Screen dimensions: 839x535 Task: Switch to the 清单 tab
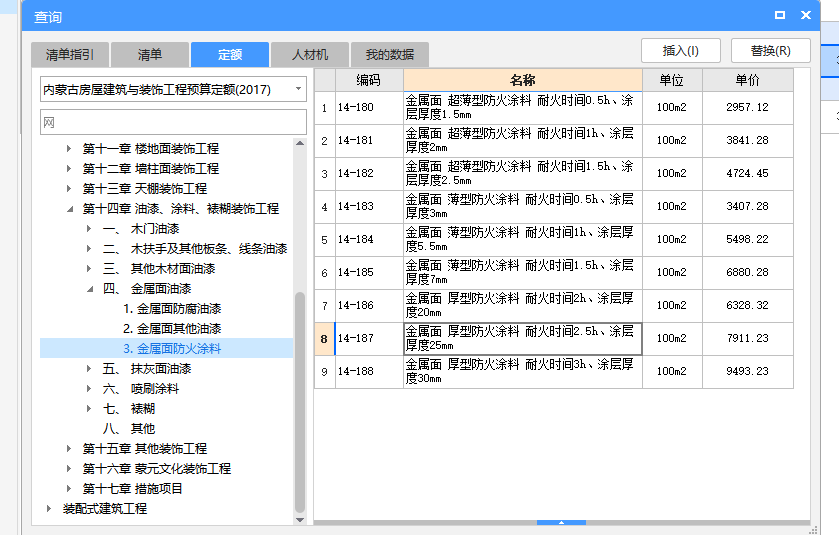click(150, 55)
